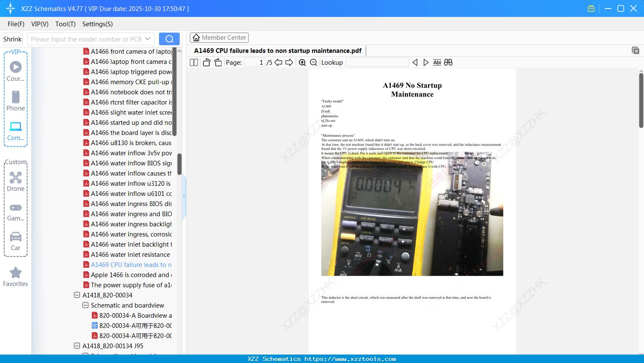Viewport: 644px width, 363px height.
Task: Click the page number input box
Action: coord(255,62)
